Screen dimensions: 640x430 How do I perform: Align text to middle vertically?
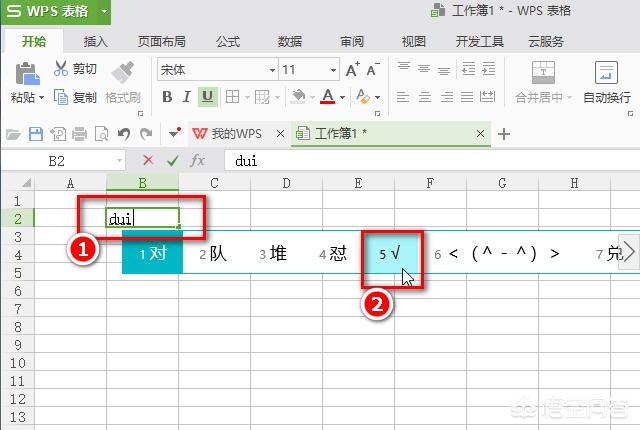(x=424, y=69)
